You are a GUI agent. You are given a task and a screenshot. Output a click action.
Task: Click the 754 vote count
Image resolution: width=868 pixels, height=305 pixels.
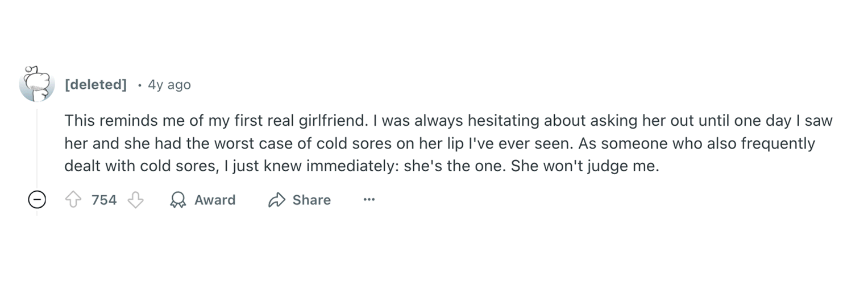click(x=104, y=200)
